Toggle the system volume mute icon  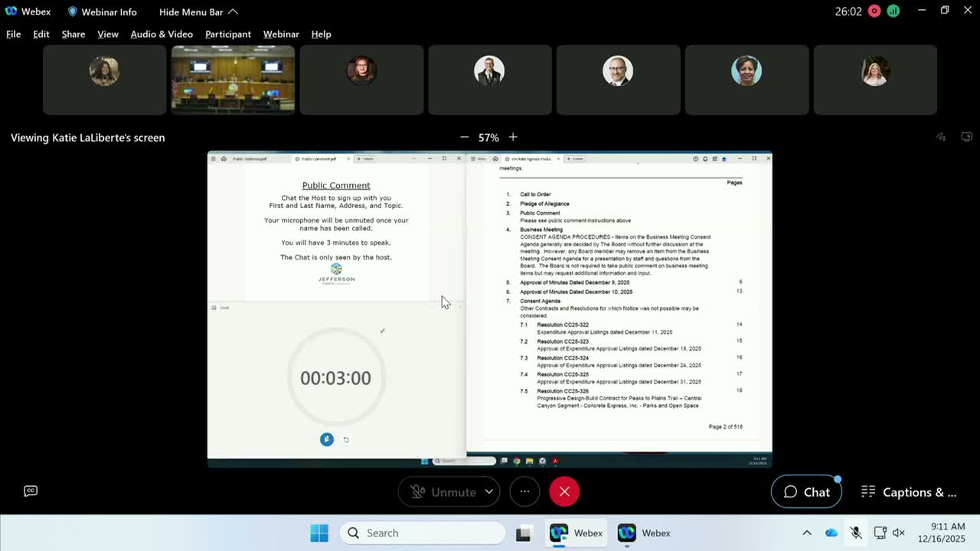click(x=899, y=533)
